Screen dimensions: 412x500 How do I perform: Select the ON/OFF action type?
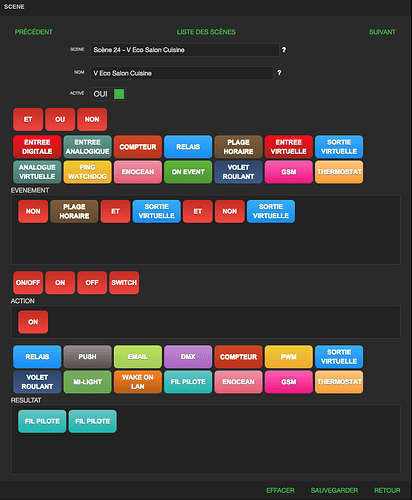coord(28,283)
